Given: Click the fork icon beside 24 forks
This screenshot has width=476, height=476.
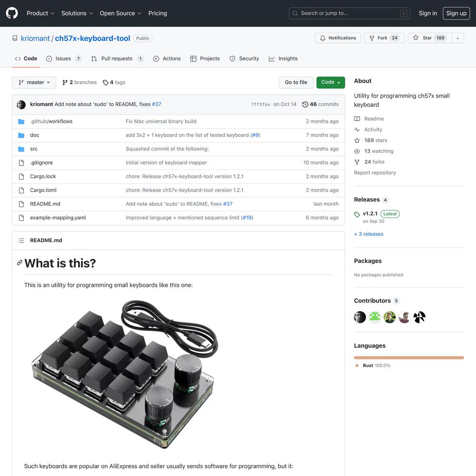Looking at the screenshot, I should [357, 162].
